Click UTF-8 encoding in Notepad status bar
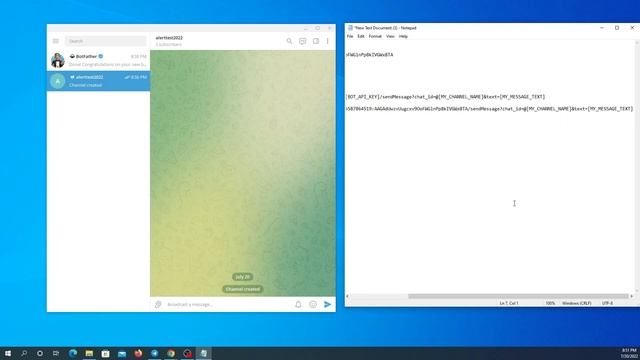 pos(607,303)
